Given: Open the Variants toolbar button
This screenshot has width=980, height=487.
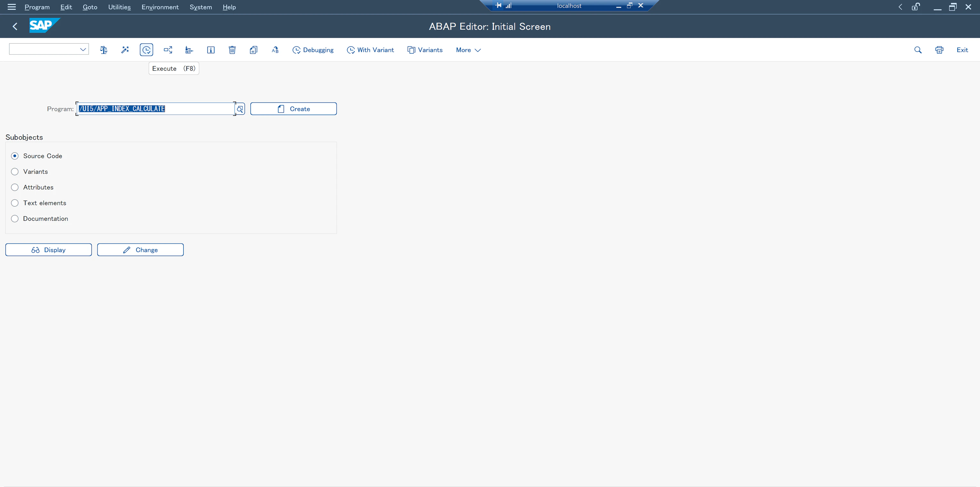Looking at the screenshot, I should 425,50.
